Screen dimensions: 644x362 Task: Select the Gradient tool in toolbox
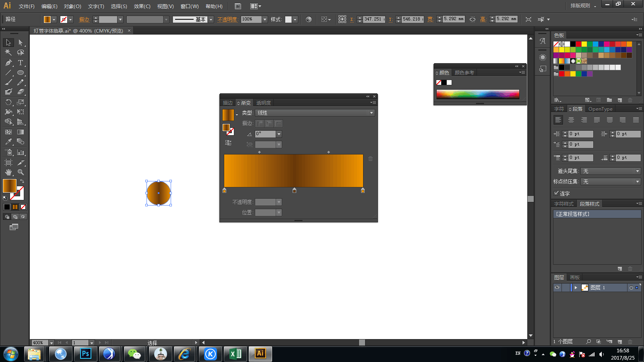[21, 132]
